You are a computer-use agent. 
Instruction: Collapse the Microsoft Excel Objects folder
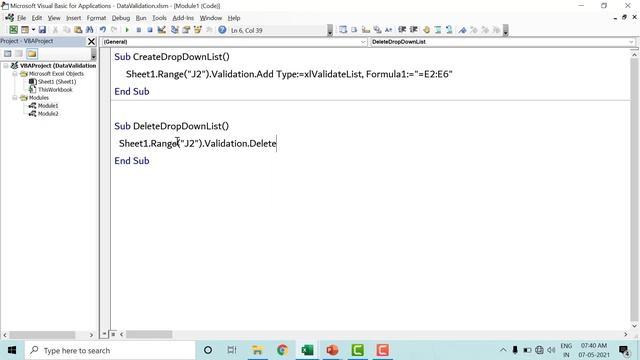click(15, 74)
